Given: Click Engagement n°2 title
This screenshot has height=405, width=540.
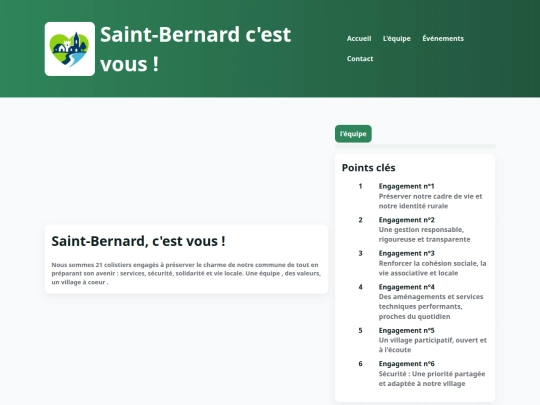Looking at the screenshot, I should point(407,220).
